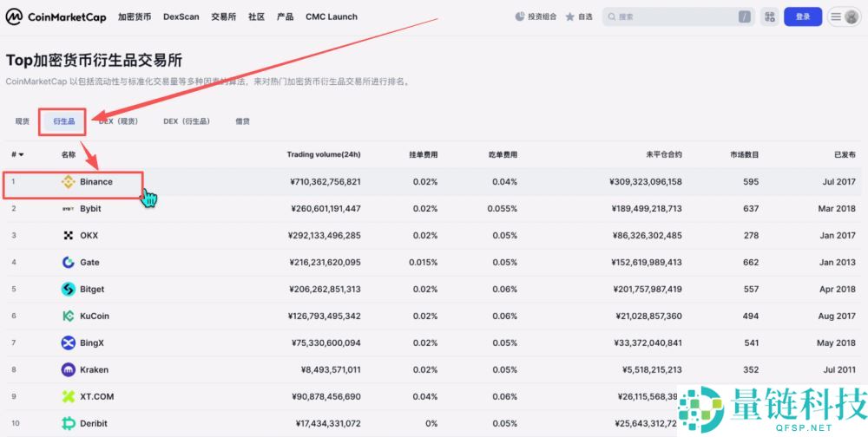Open the 产品 menu
This screenshot has height=437, width=868.
[285, 17]
